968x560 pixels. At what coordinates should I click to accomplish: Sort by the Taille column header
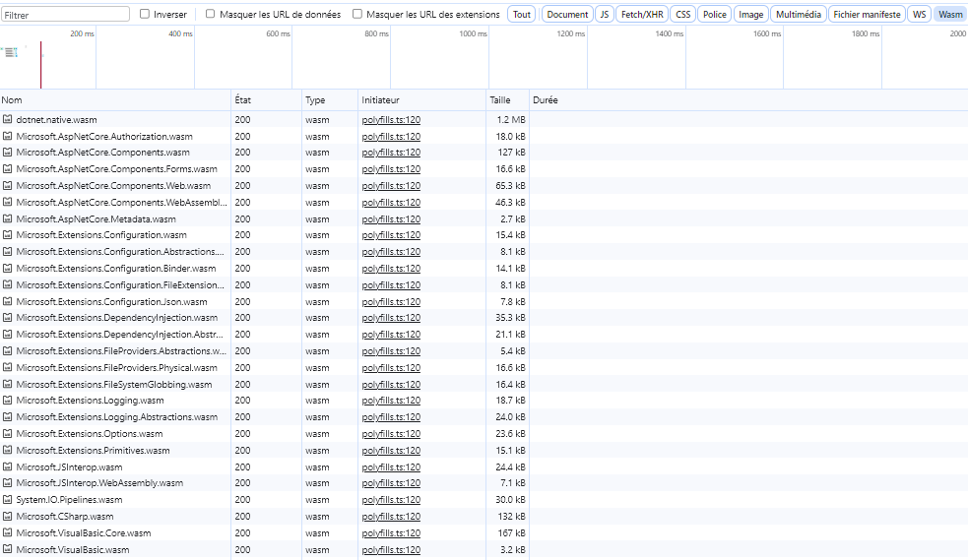pyautogui.click(x=507, y=100)
